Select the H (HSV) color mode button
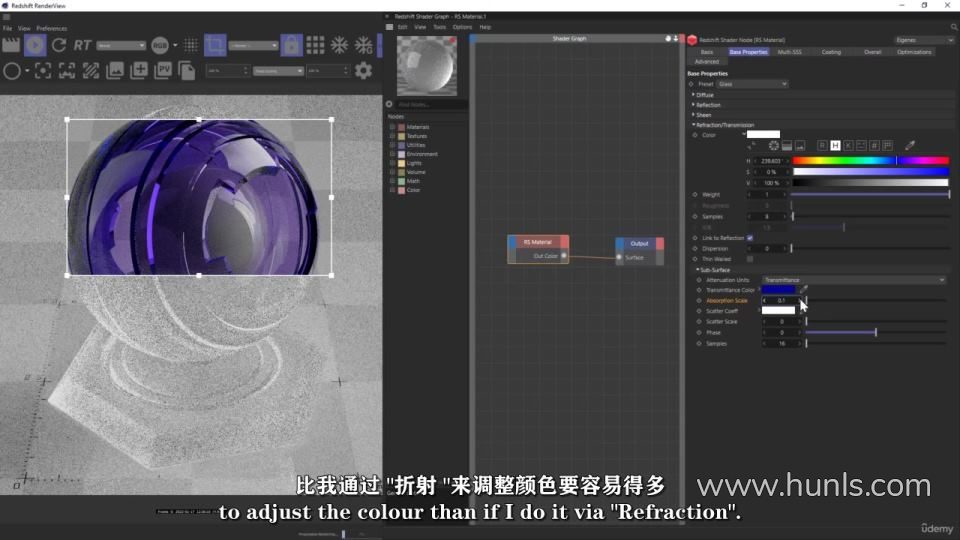This screenshot has height=540, width=960. click(835, 146)
